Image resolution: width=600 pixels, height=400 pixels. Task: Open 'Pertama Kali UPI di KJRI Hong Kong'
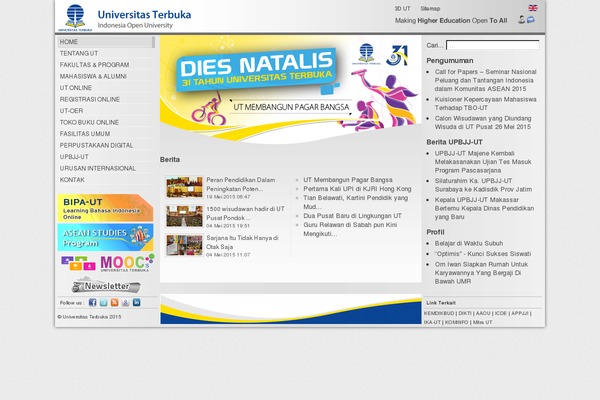(x=357, y=189)
